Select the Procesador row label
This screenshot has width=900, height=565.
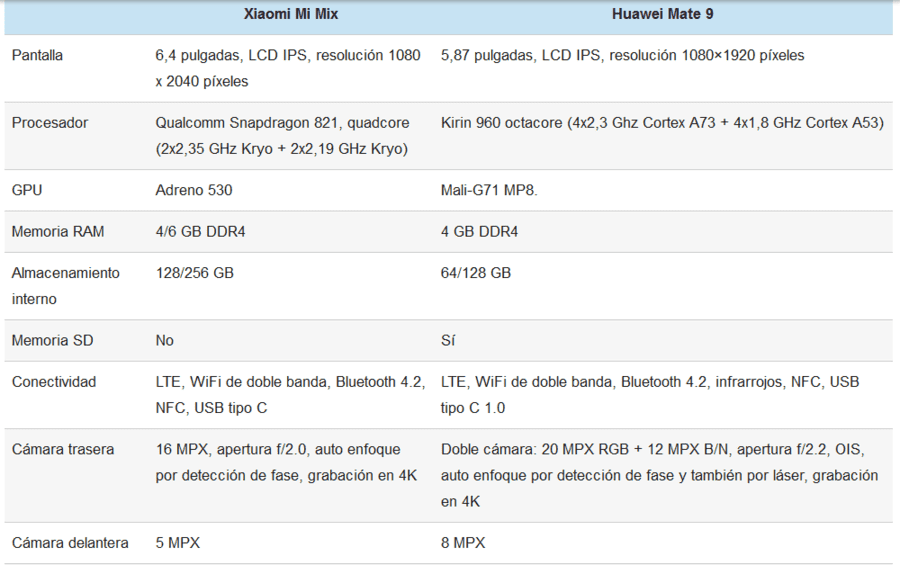click(50, 122)
